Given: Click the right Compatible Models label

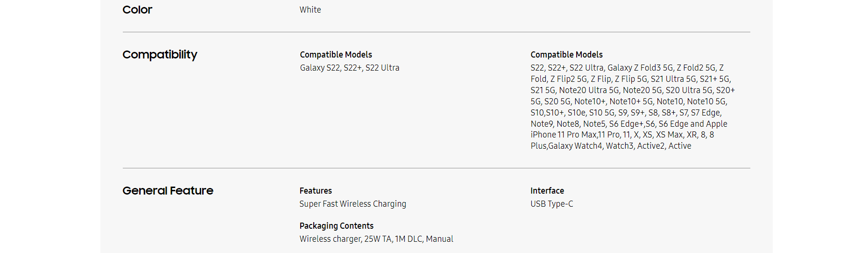Looking at the screenshot, I should pyautogui.click(x=566, y=55).
